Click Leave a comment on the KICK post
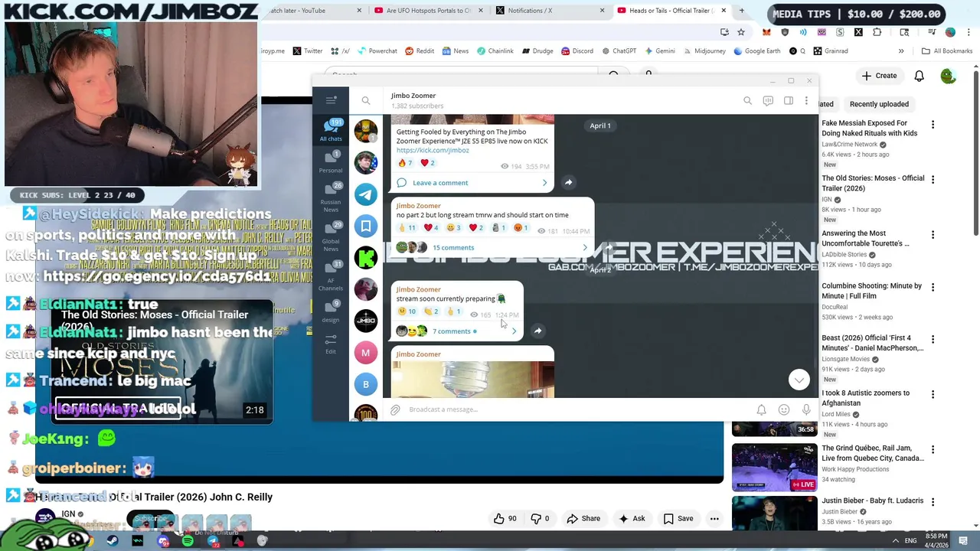 coord(472,183)
